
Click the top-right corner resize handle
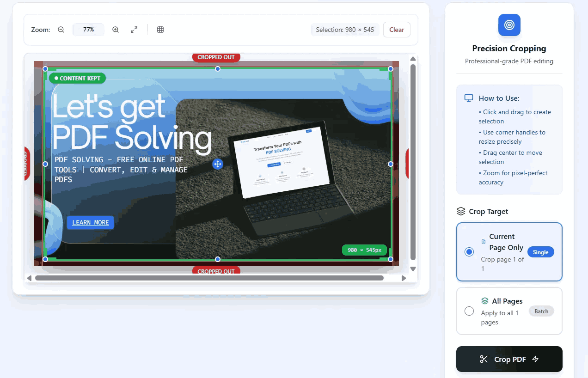click(x=391, y=69)
